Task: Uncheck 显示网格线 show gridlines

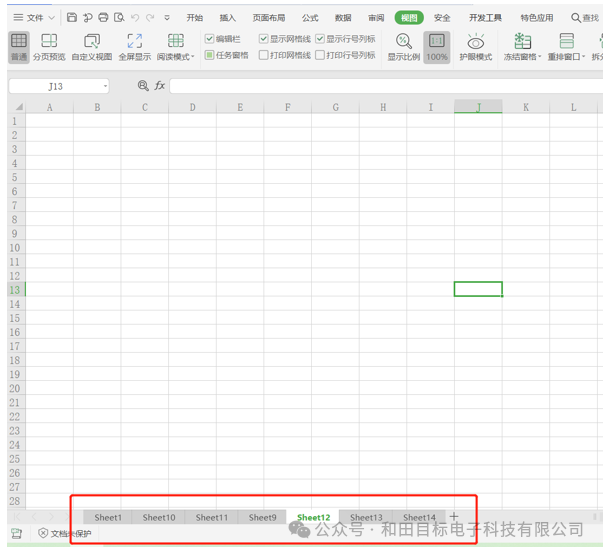Action: click(263, 38)
